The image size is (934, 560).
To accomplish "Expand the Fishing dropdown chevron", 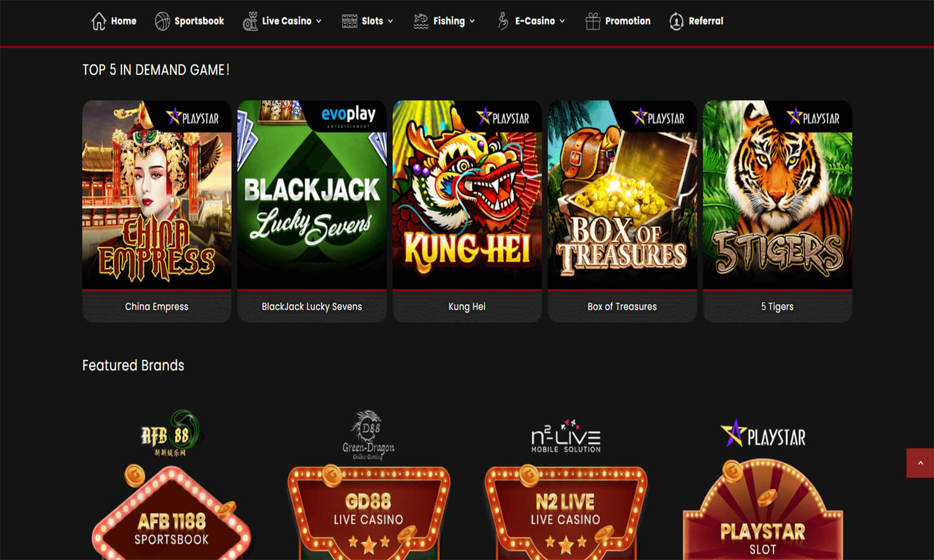I will click(x=472, y=21).
